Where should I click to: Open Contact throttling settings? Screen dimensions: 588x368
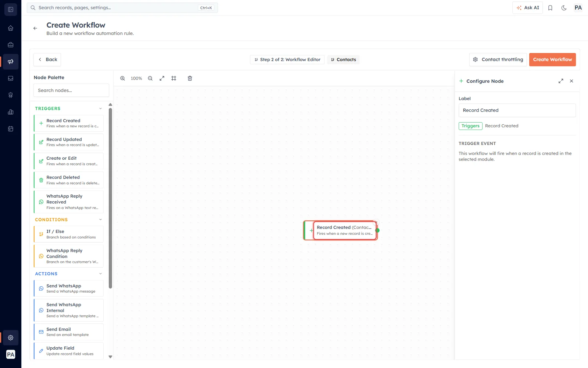click(x=498, y=60)
